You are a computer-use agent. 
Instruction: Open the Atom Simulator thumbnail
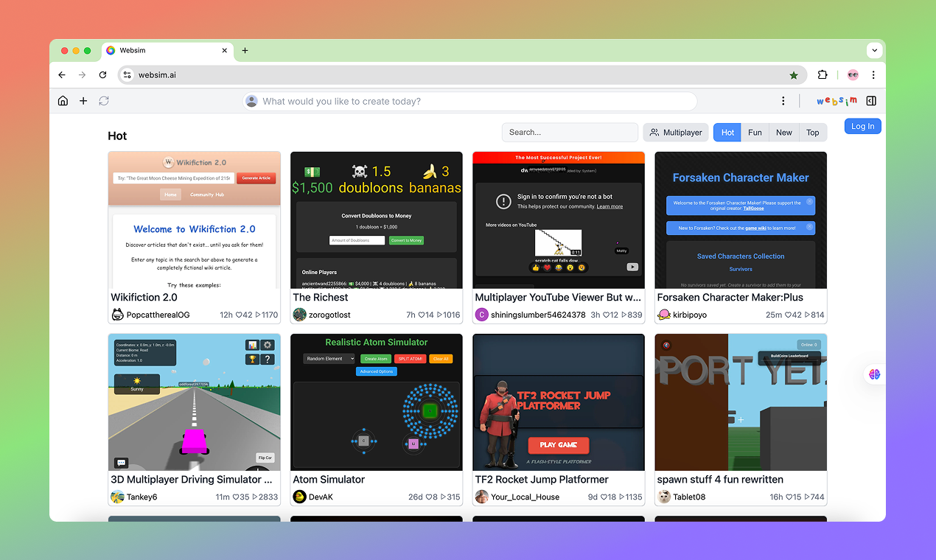pos(376,402)
